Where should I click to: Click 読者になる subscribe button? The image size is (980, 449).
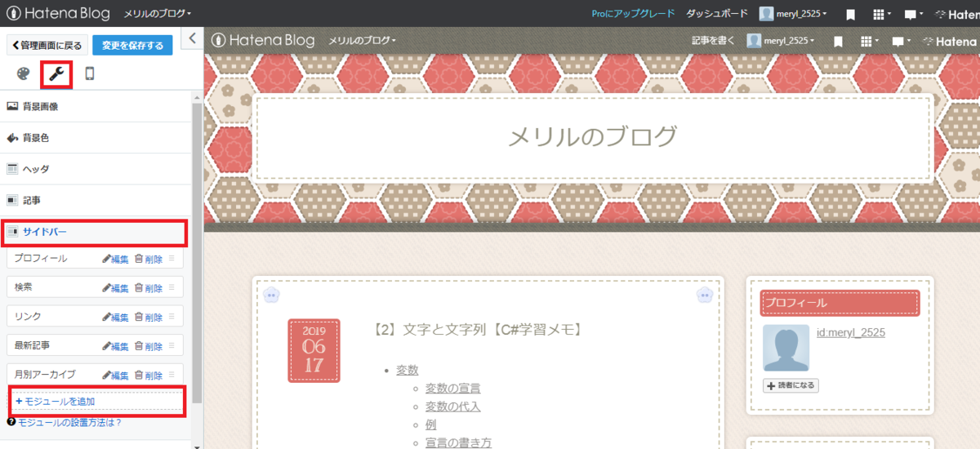point(791,385)
